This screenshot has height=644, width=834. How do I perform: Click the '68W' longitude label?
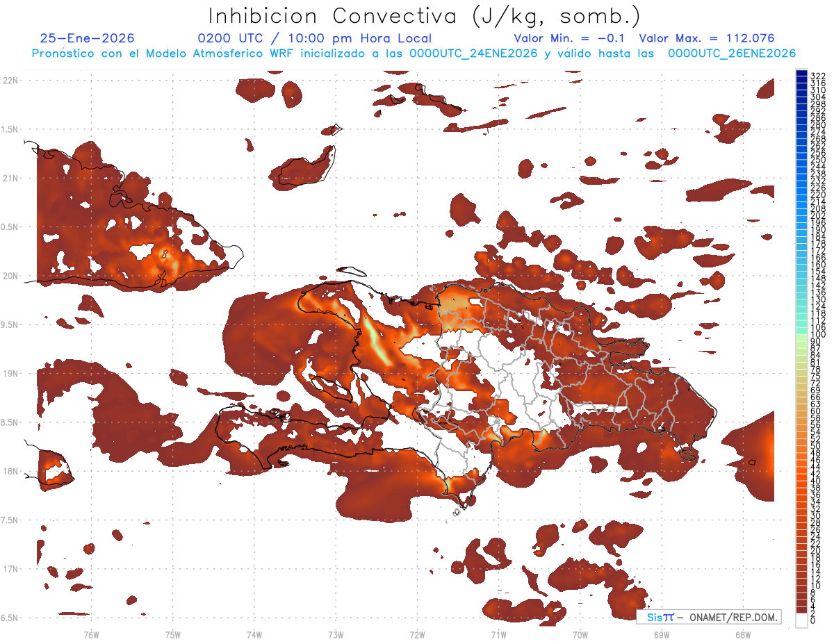coord(743,634)
